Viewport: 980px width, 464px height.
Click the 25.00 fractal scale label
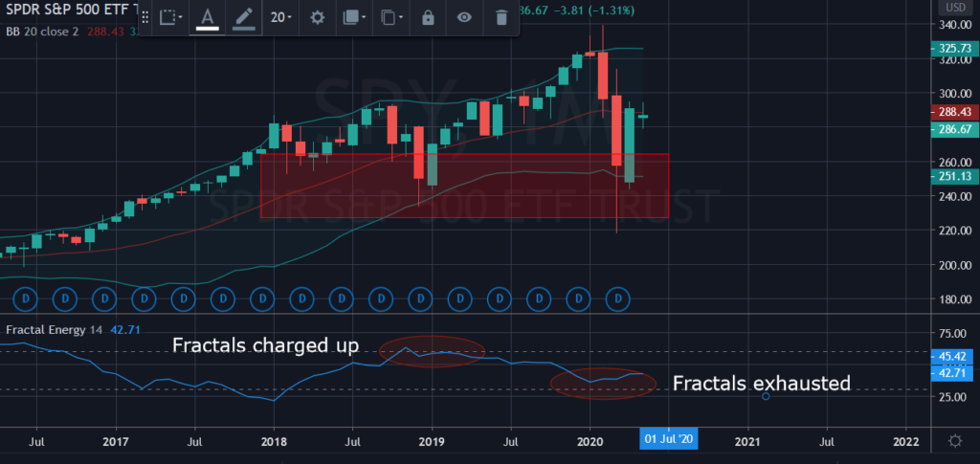(x=954, y=397)
